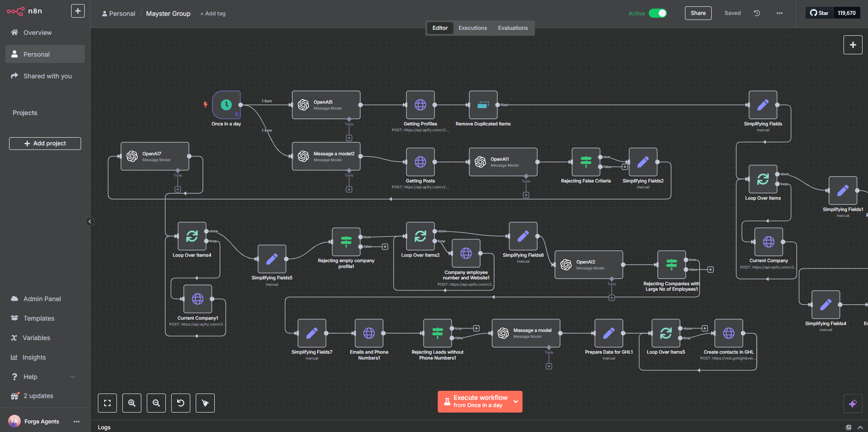This screenshot has width=868, height=432.
Task: Expand the Logs panel
Action: click(x=860, y=427)
